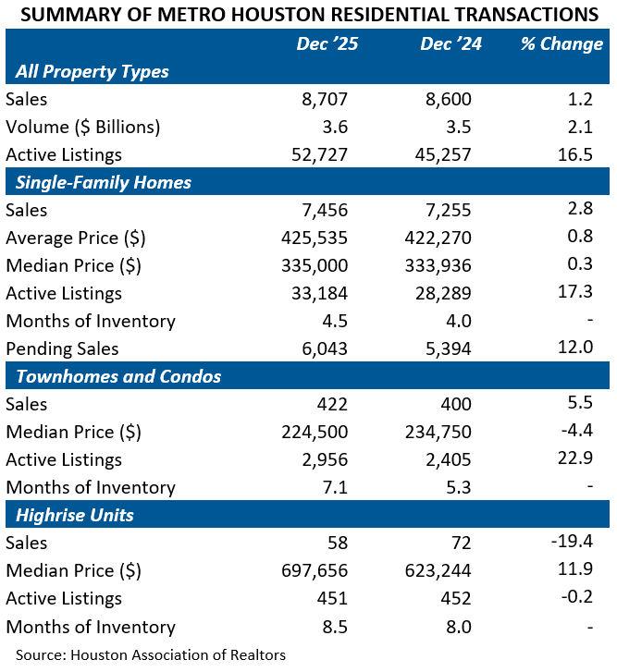Select the Highrise Units section header
Screen dimensions: 617x672
coord(72,515)
